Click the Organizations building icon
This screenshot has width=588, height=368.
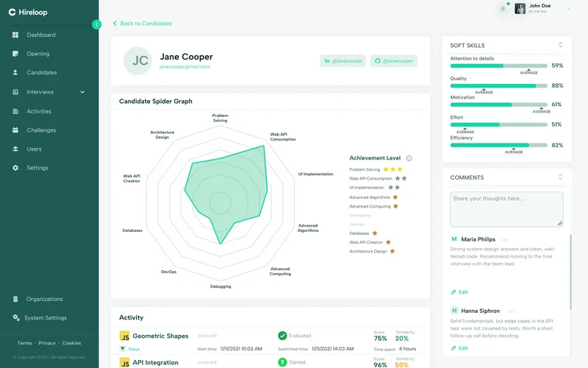click(15, 300)
